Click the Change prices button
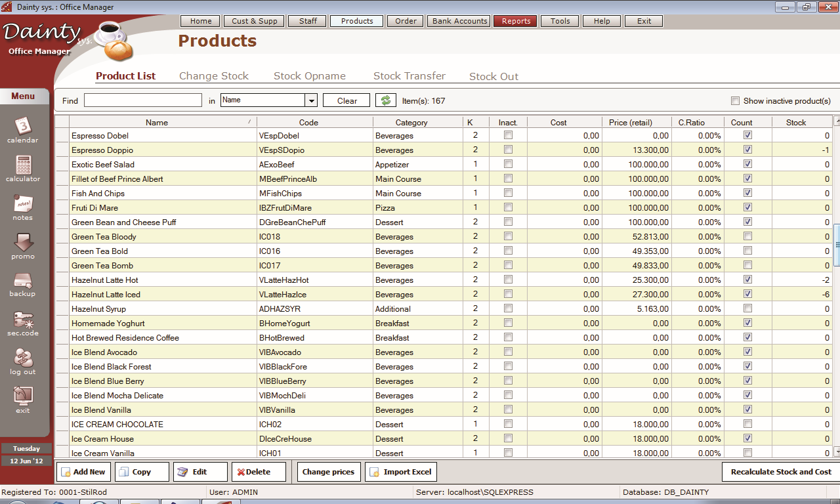Image resolution: width=840 pixels, height=504 pixels. click(x=329, y=472)
